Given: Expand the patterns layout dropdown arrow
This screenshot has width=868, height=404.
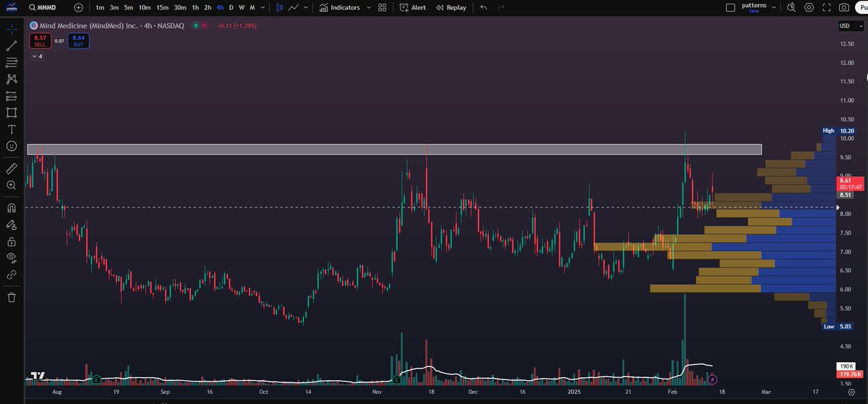Looking at the screenshot, I should [x=774, y=7].
